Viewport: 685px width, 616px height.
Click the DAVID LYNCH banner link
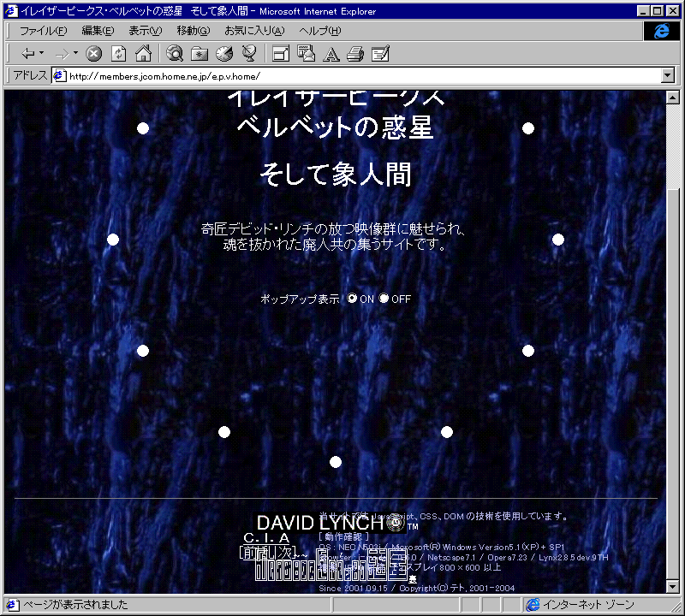[x=330, y=523]
